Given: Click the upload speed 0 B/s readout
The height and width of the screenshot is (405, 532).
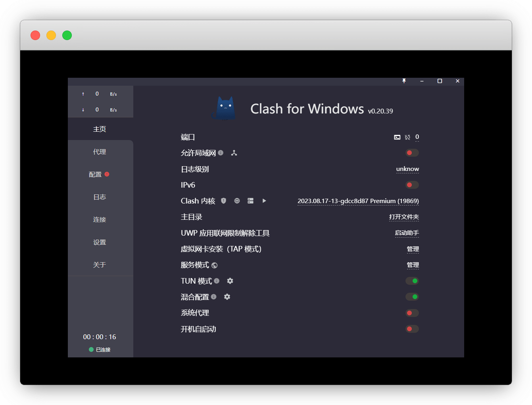Looking at the screenshot, I should 100,94.
